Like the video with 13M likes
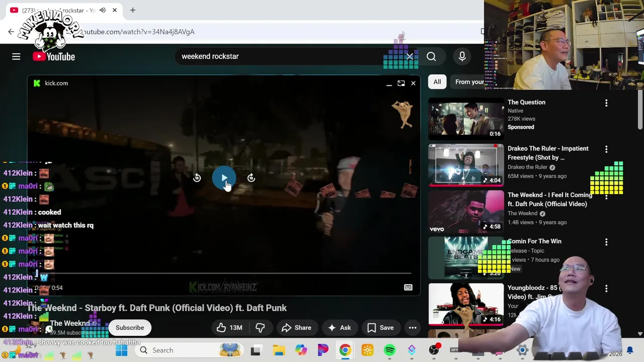Image resolution: width=644 pixels, height=362 pixels. point(229,328)
